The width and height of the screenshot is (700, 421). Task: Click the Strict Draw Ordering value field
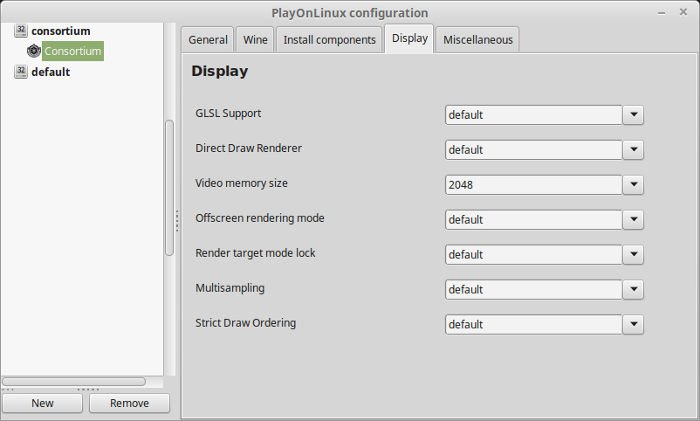tap(533, 325)
